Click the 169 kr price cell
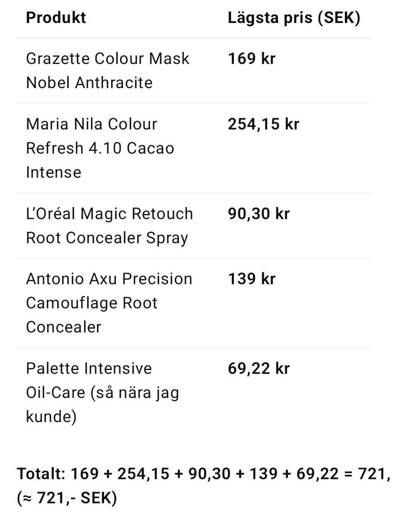This screenshot has width=414, height=532. [x=251, y=59]
